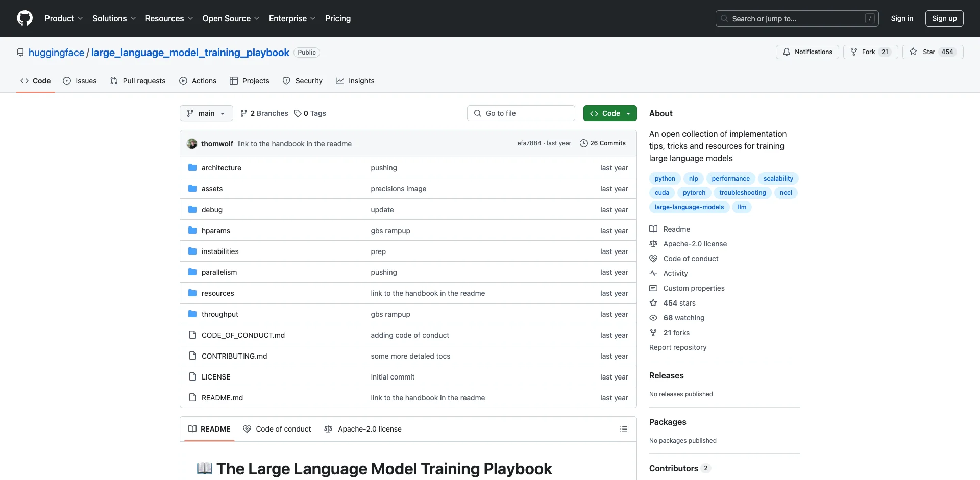Open the 26 Commits link
Viewport: 980px width, 480px height.
tap(603, 143)
